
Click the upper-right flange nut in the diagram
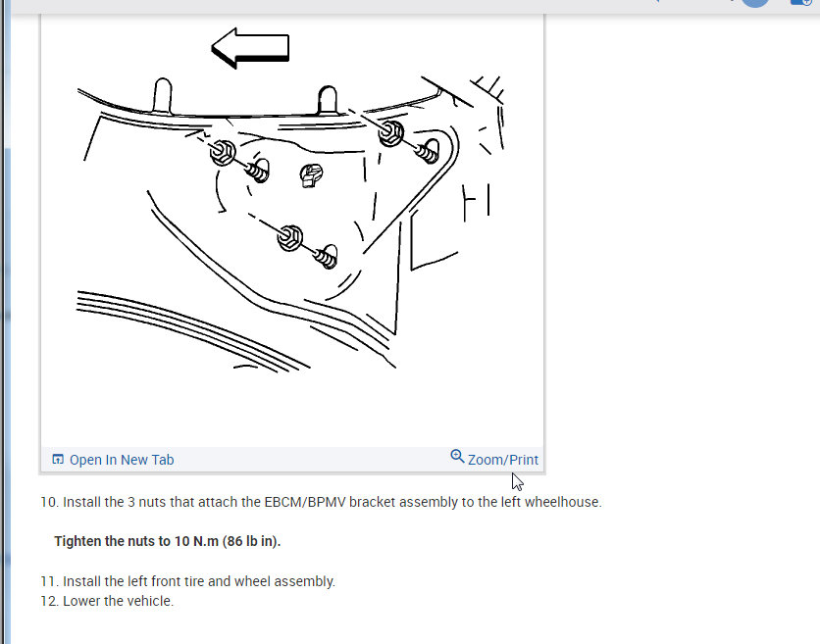390,132
